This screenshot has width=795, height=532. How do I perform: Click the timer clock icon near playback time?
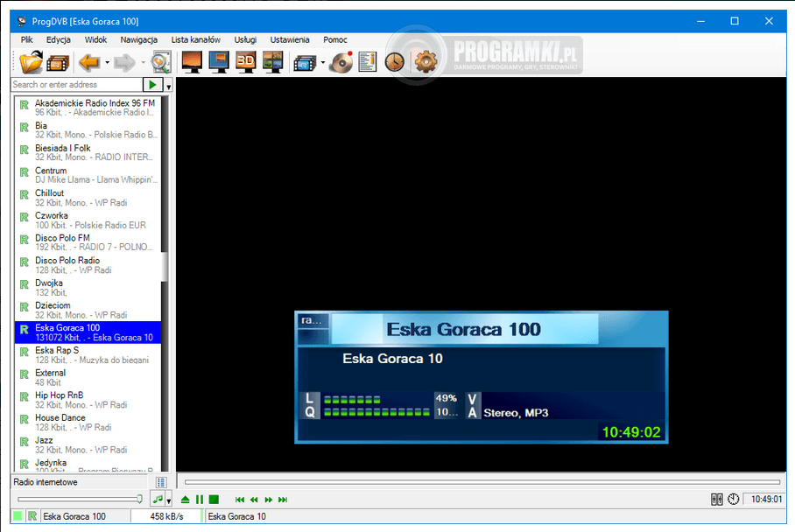pyautogui.click(x=733, y=500)
